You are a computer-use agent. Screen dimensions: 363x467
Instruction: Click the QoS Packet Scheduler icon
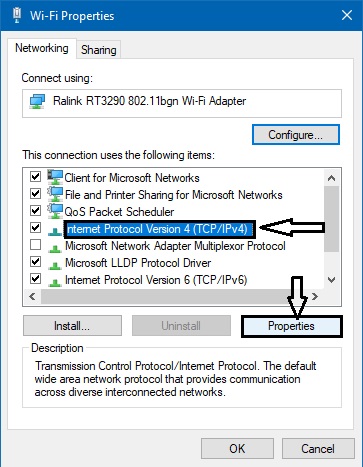[x=55, y=211]
